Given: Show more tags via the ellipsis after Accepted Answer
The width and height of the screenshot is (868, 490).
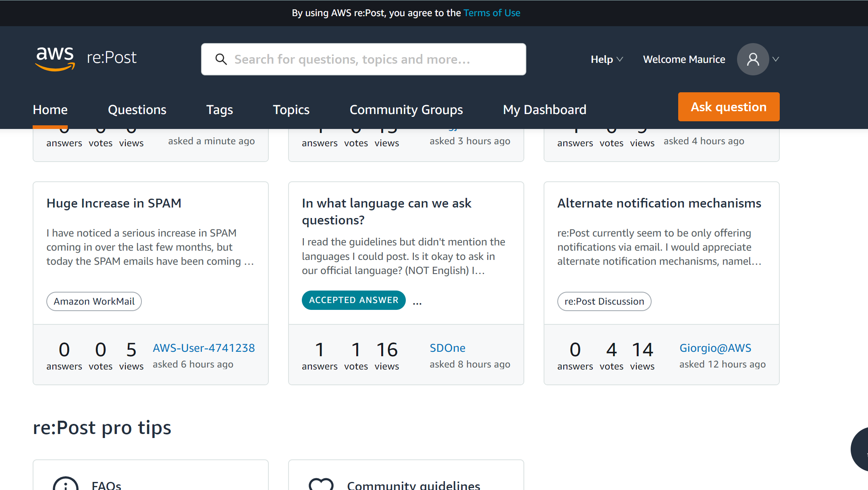Looking at the screenshot, I should [417, 301].
